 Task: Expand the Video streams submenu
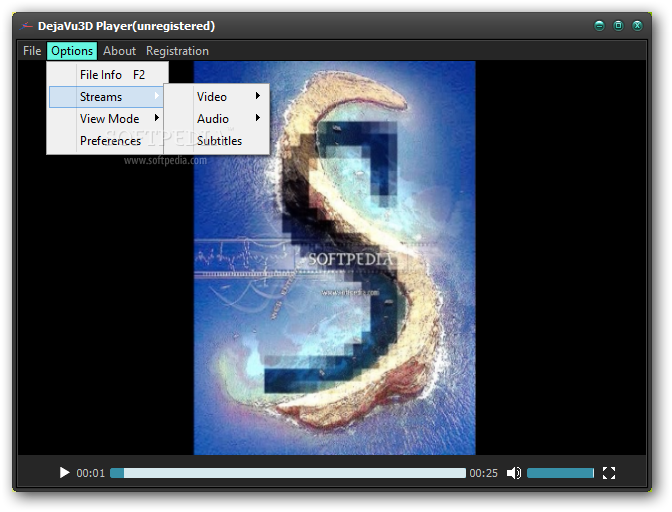(217, 97)
